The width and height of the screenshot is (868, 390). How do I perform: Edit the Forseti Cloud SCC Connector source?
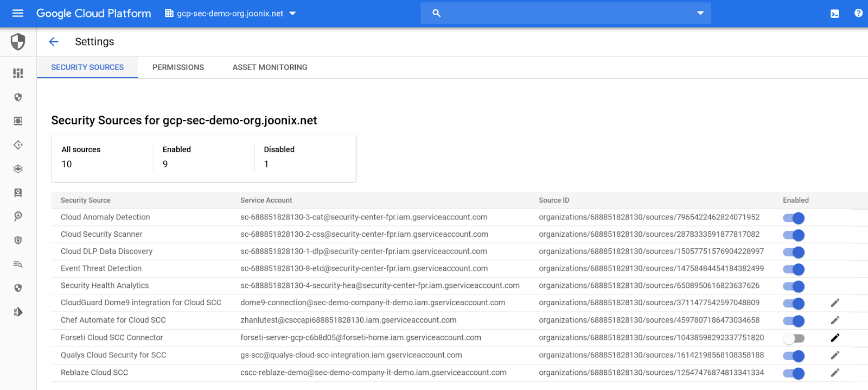835,337
